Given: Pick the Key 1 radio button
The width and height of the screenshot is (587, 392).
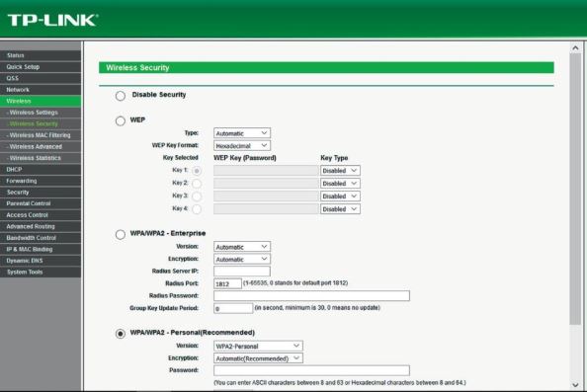Looking at the screenshot, I should (197, 171).
